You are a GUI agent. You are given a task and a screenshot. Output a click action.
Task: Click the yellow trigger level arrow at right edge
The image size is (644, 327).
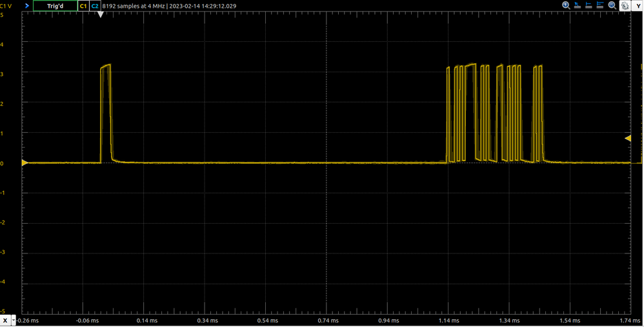[628, 139]
